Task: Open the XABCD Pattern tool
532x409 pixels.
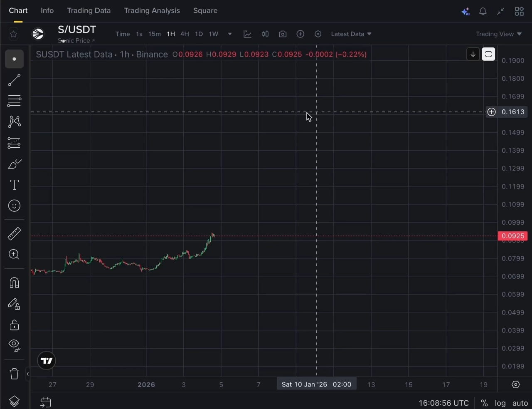Action: pos(14,121)
